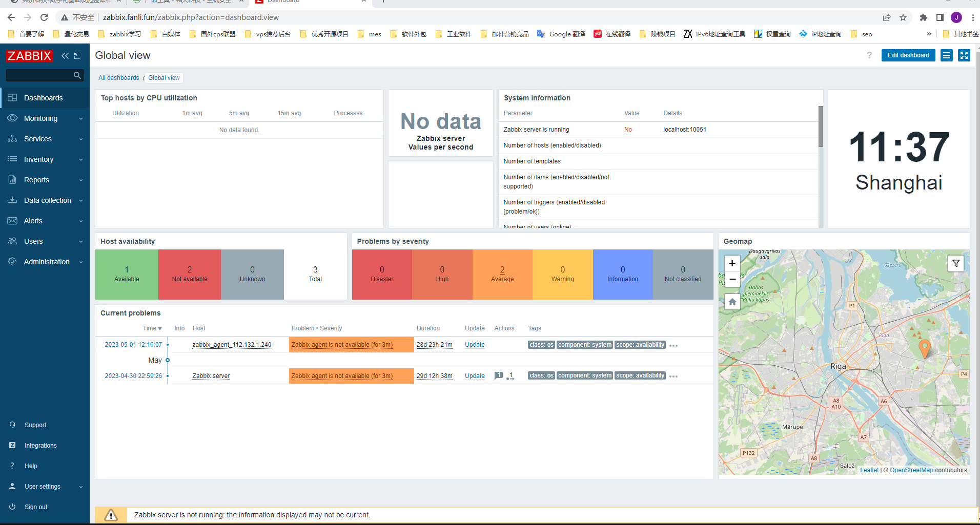This screenshot has height=525, width=980.
Task: Focus the sidebar search field
Action: [x=40, y=75]
